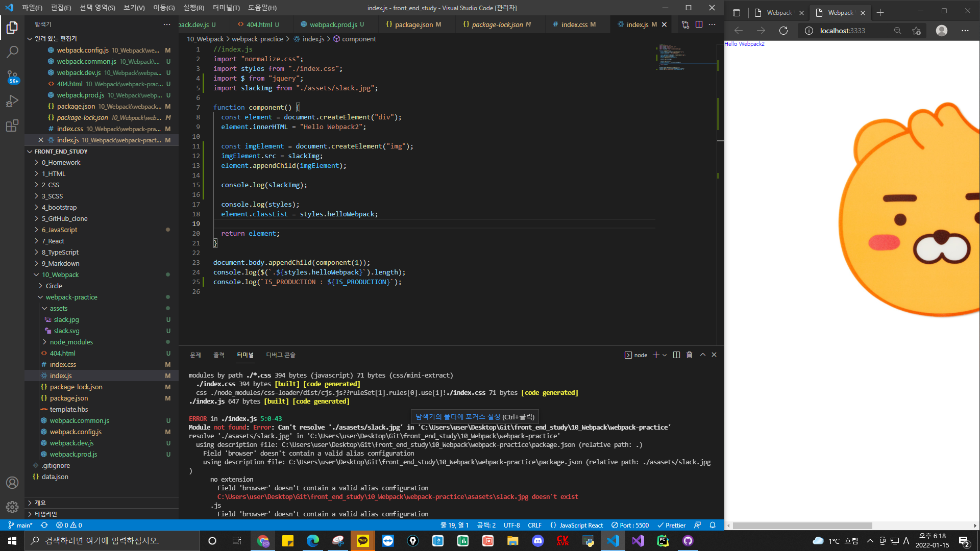Screen dimensions: 980x551
Task: Open editor more actions ellipsis
Action: (x=712, y=24)
